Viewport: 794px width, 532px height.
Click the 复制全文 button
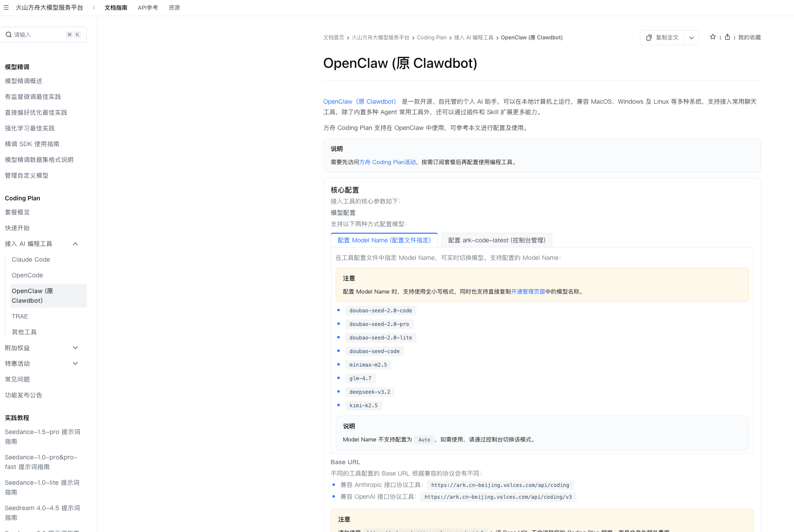click(662, 38)
